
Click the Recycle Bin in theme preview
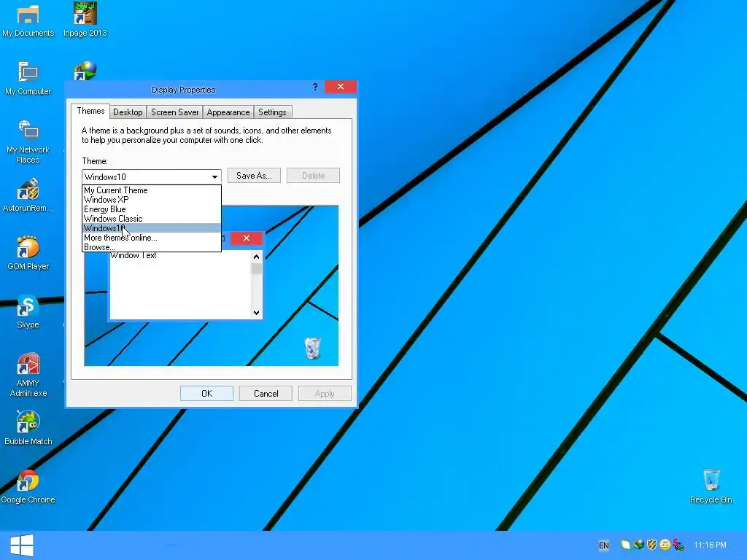click(312, 348)
